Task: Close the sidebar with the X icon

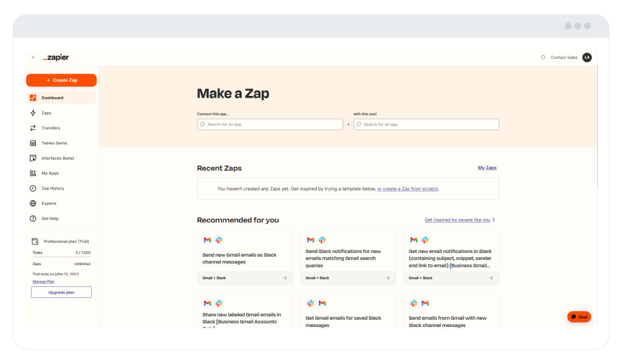Action: [x=33, y=58]
